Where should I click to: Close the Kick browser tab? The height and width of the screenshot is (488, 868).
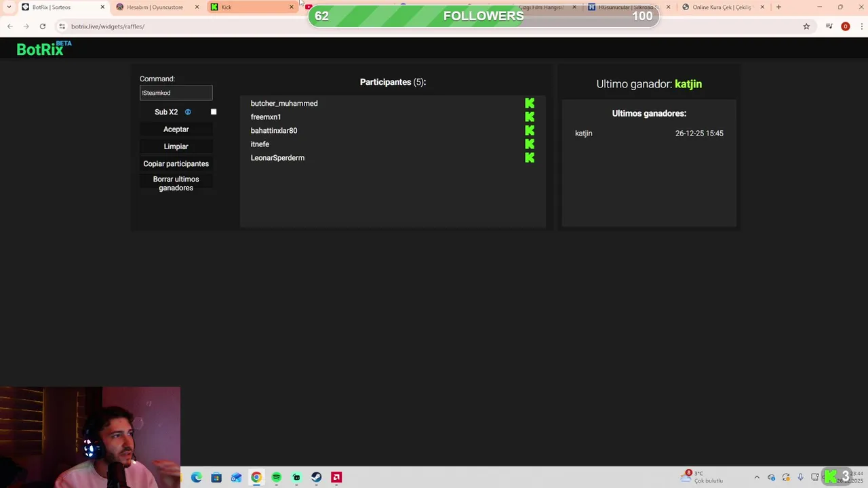click(292, 7)
